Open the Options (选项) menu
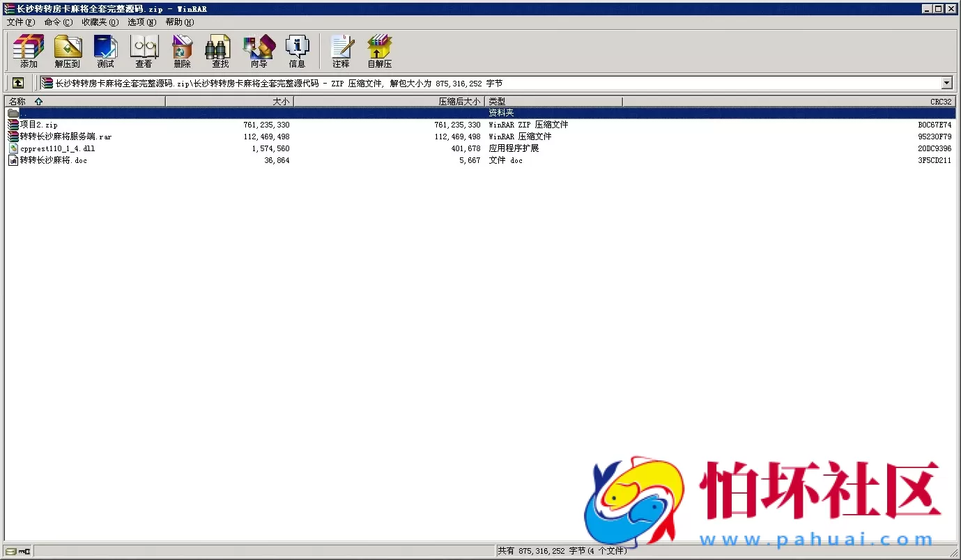The width and height of the screenshot is (961, 560). (x=141, y=22)
